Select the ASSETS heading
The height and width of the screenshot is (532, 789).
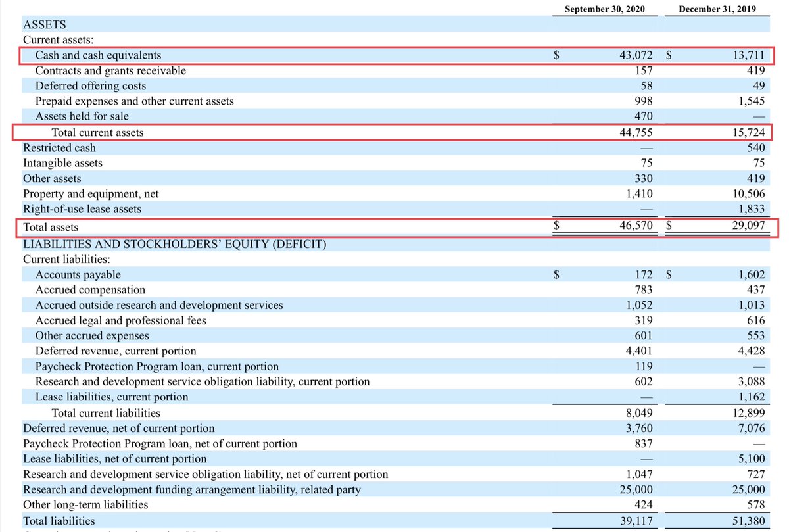(44, 25)
